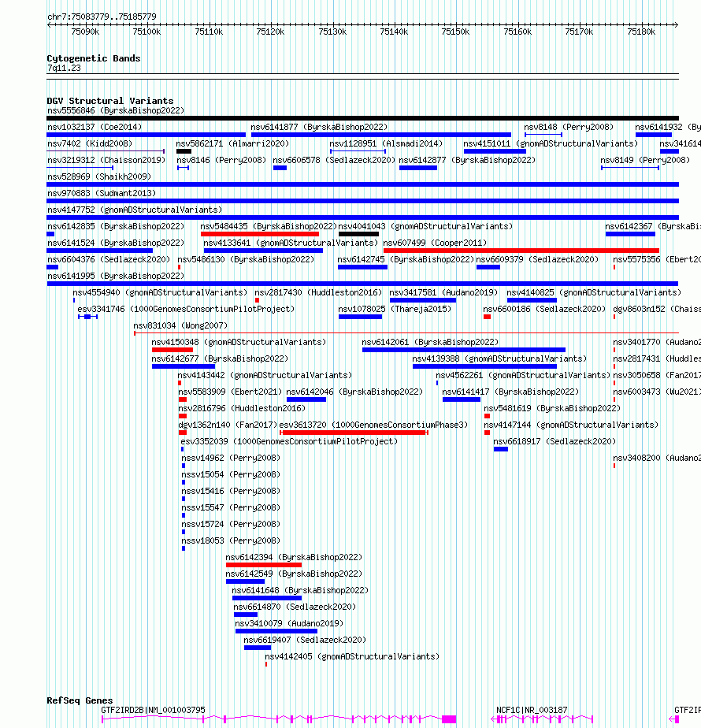The height and width of the screenshot is (728, 701).
Task: Click nsv6142877 (ByrskaBishop2022) label
Action: (467, 160)
